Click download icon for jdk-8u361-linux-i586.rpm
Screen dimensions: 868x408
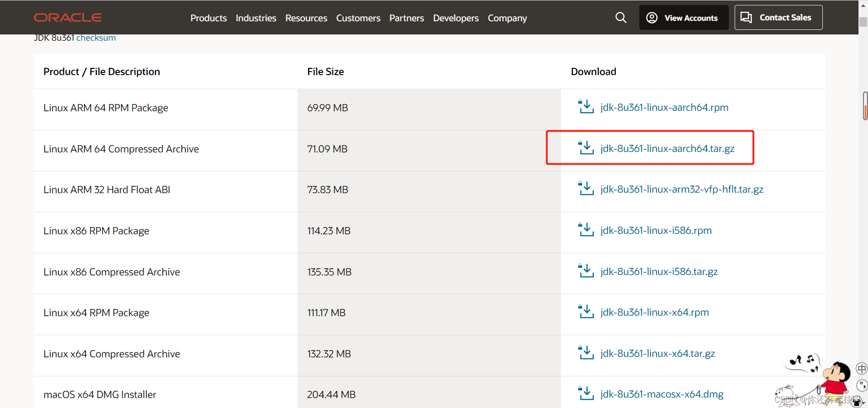(586, 230)
